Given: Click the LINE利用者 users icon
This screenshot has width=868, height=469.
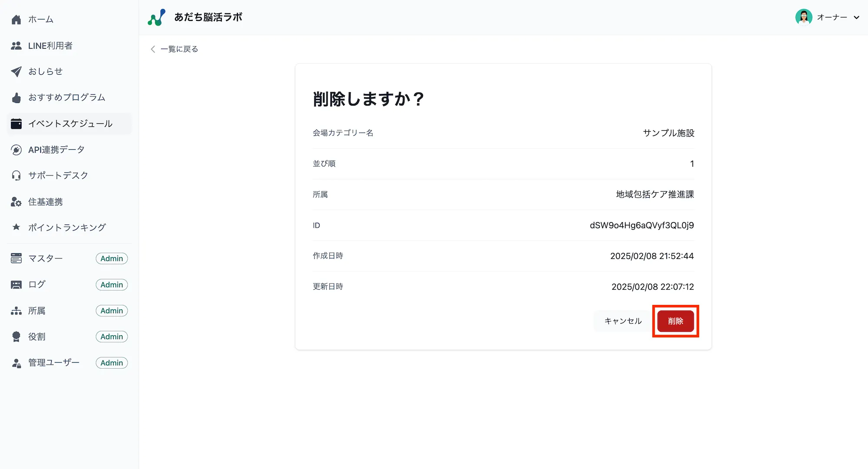Looking at the screenshot, I should (x=16, y=45).
